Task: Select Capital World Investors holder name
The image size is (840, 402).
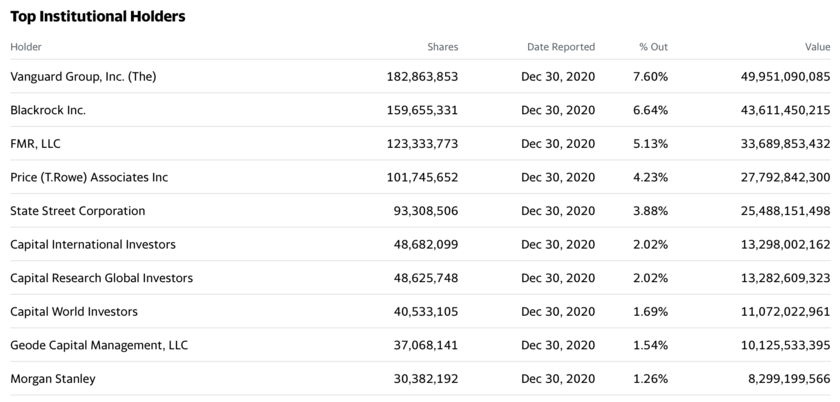Action: [x=74, y=312]
